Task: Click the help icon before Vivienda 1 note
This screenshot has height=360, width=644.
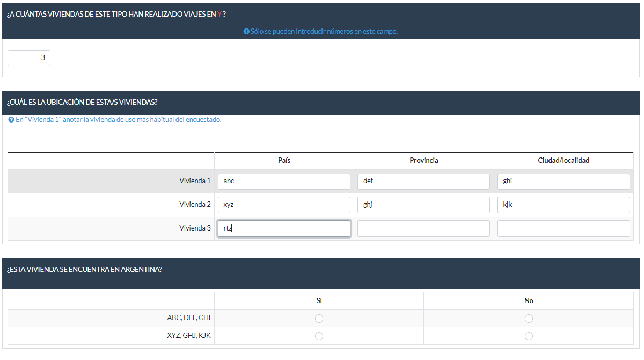Action: [11, 120]
